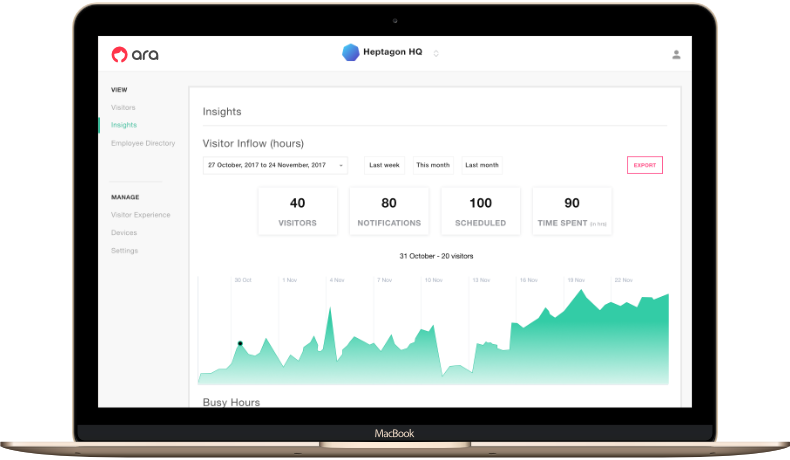Click the MANAGE section label
The image size is (790, 460).
tap(125, 197)
